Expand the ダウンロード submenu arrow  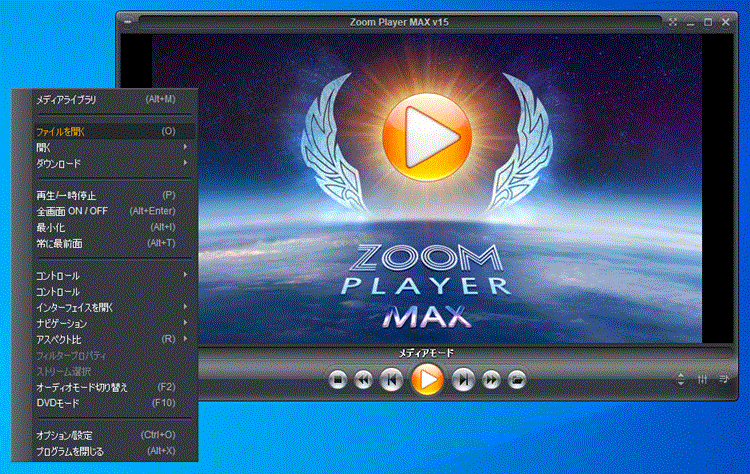coord(185,163)
